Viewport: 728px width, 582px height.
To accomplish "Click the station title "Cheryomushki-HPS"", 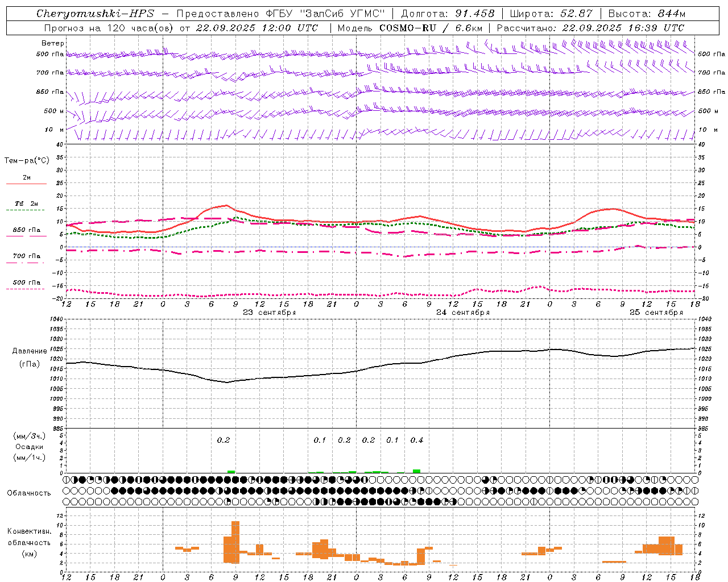I will (95, 14).
